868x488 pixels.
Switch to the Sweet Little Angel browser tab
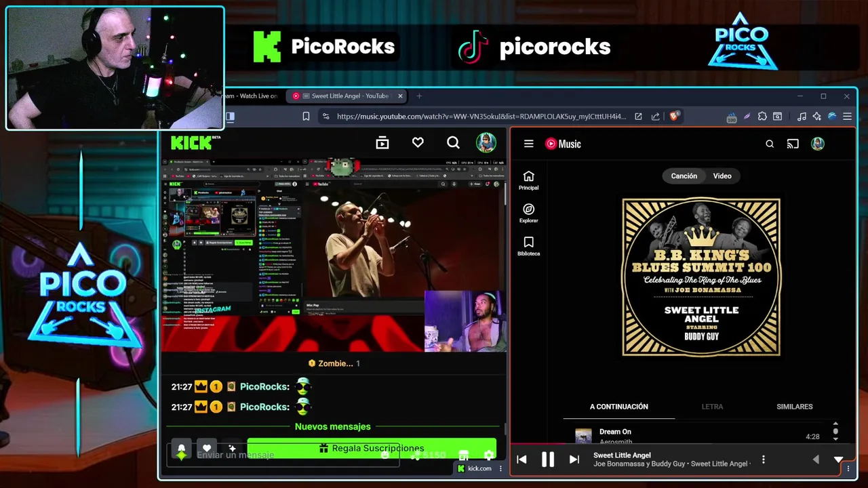346,96
